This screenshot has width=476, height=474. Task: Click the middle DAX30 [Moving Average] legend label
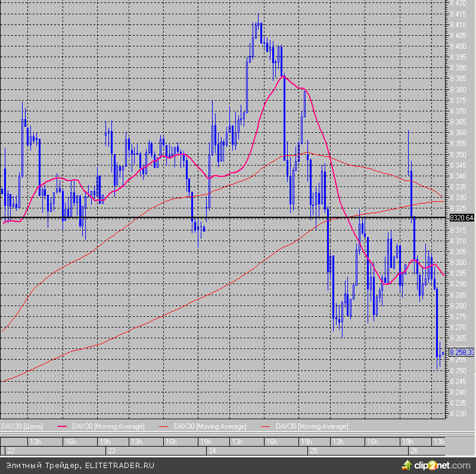(210, 426)
